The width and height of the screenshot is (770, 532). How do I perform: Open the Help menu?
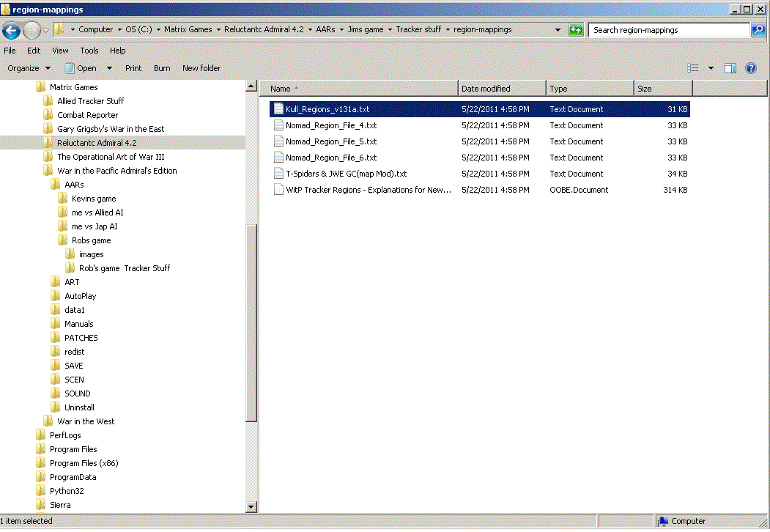tap(117, 51)
